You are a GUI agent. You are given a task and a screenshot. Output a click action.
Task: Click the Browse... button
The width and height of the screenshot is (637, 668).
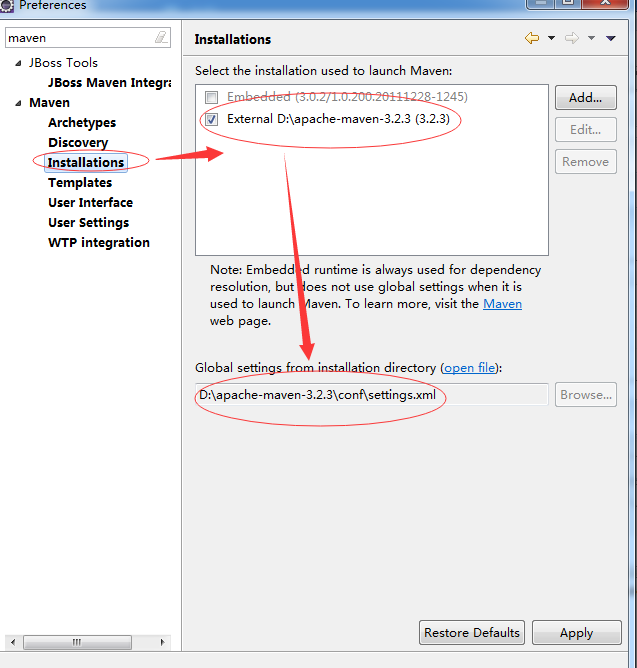(x=585, y=395)
